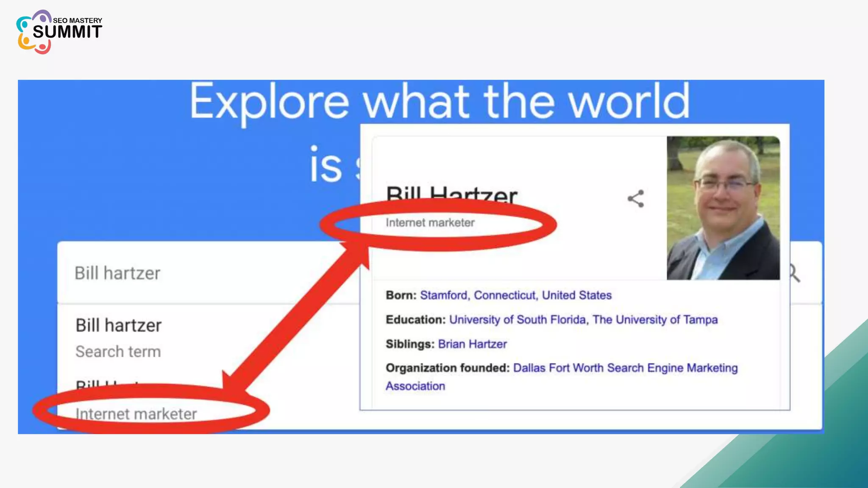The image size is (868, 488).
Task: Click the share icon beside Bill Hartzer
Action: (635, 199)
